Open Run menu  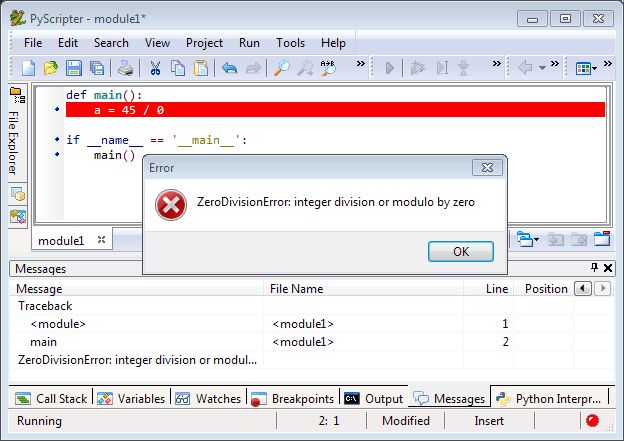(249, 43)
